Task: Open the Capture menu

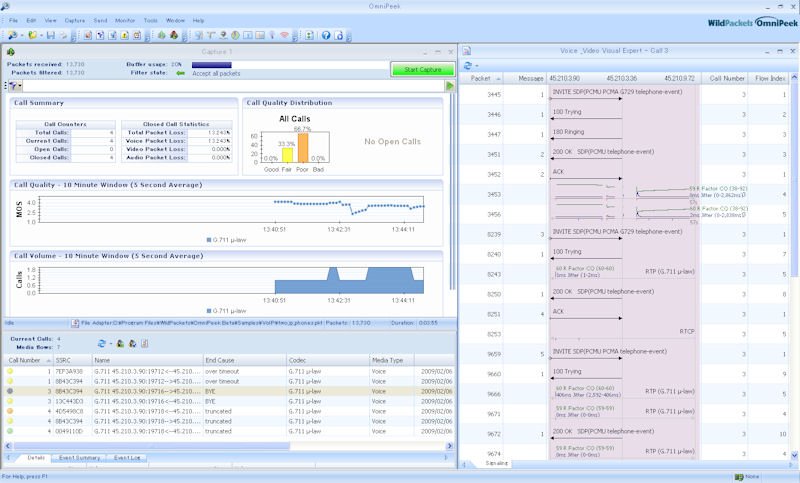Action: pyautogui.click(x=74, y=20)
